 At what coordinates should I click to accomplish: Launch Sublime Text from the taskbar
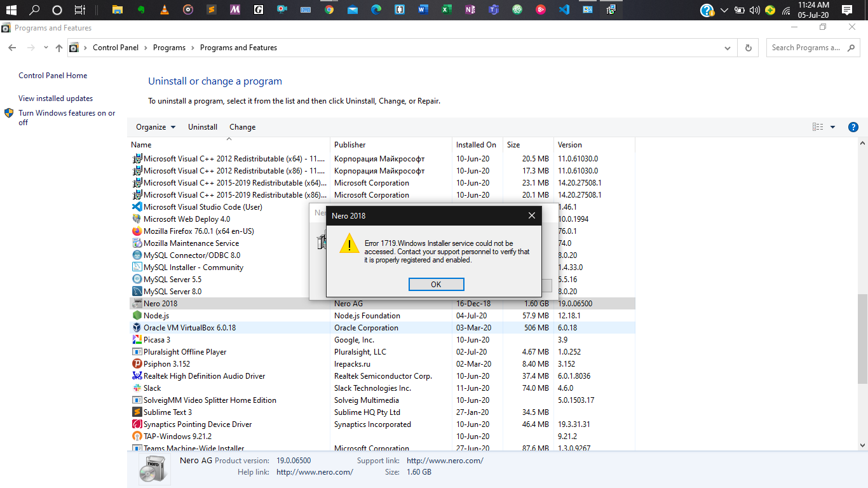[211, 10]
